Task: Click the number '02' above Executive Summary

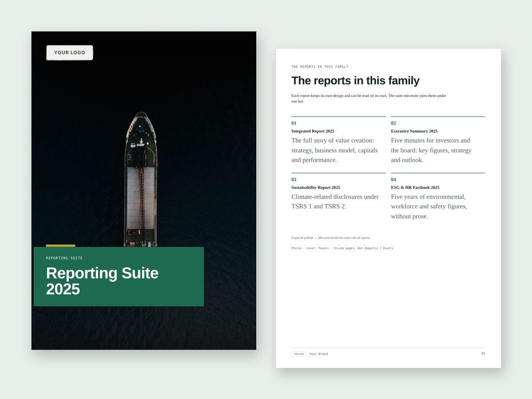Action: coord(394,123)
